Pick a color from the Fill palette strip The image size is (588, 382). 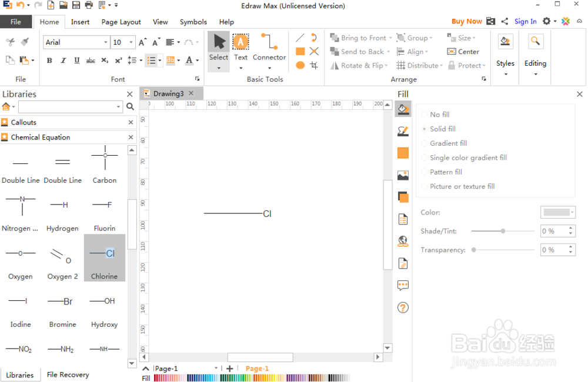[251, 377]
